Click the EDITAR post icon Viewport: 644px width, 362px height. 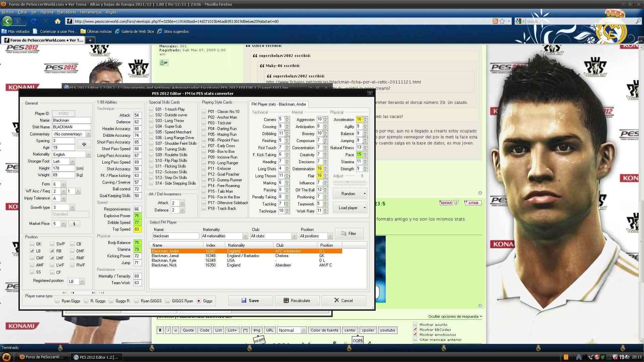[446, 203]
